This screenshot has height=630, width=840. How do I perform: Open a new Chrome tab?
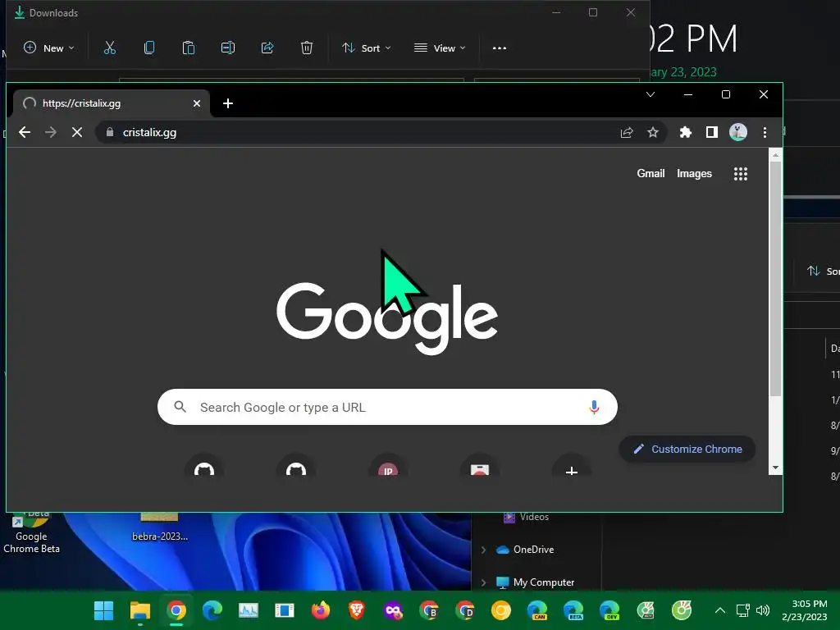(x=228, y=103)
